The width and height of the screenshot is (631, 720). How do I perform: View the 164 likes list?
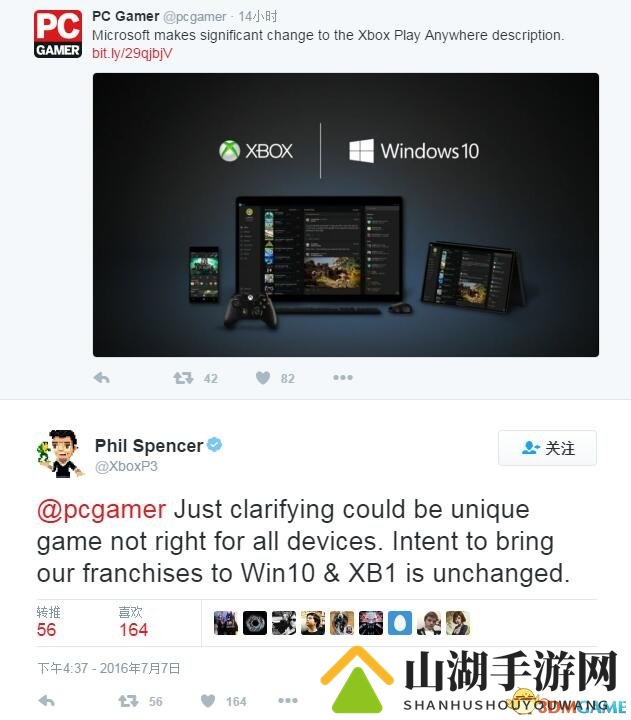tap(133, 622)
